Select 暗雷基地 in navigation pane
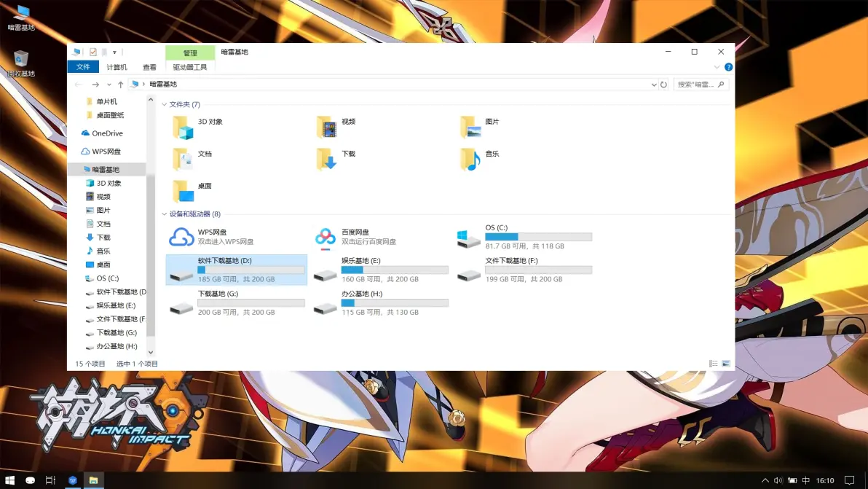Image resolution: width=868 pixels, height=489 pixels. [106, 170]
